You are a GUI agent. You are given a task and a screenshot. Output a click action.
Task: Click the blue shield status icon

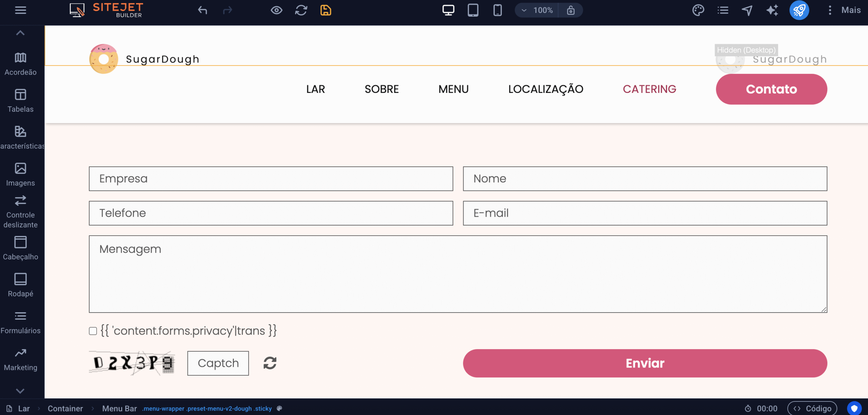pyautogui.click(x=854, y=408)
